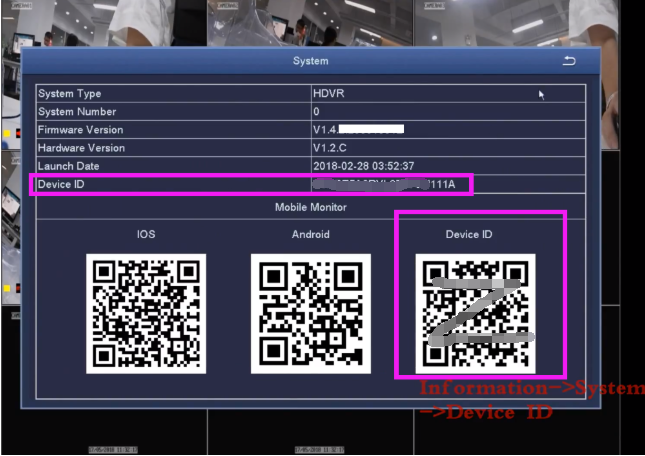This screenshot has width=645, height=456.
Task: Select the Device ID QR code
Action: pos(476,314)
